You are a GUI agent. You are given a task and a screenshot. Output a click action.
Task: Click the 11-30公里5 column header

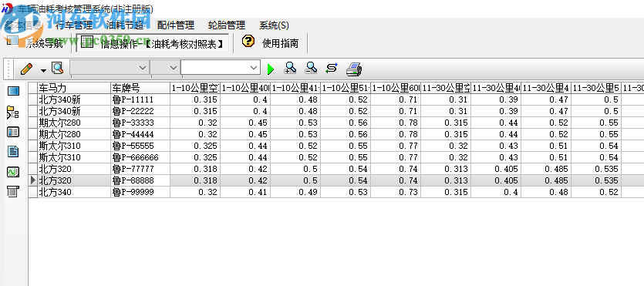tap(596, 88)
